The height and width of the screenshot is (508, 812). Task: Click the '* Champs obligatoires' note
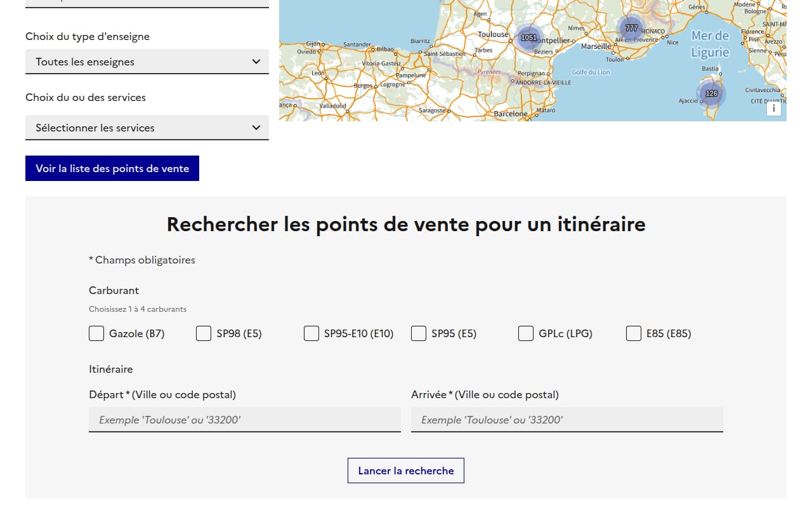click(142, 260)
